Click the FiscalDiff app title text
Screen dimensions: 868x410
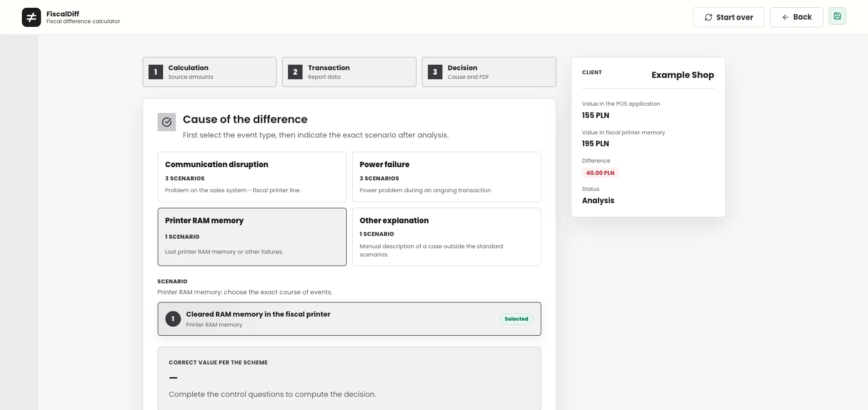(63, 14)
